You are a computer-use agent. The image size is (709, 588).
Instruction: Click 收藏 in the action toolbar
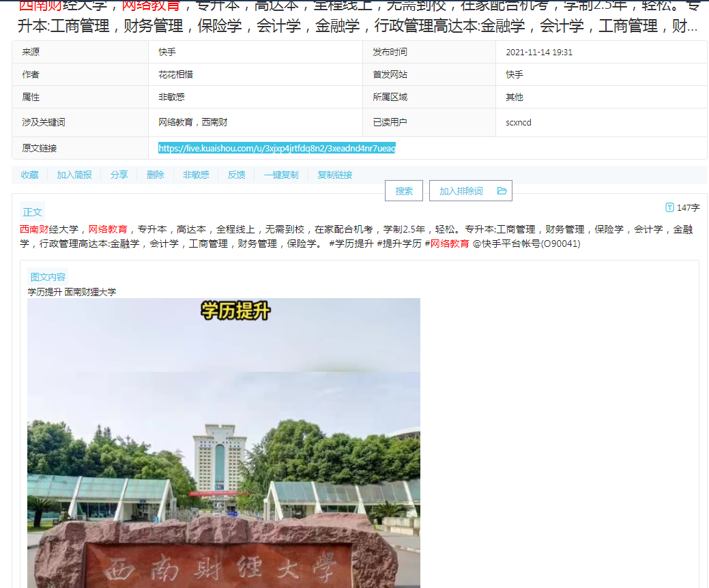(x=29, y=175)
